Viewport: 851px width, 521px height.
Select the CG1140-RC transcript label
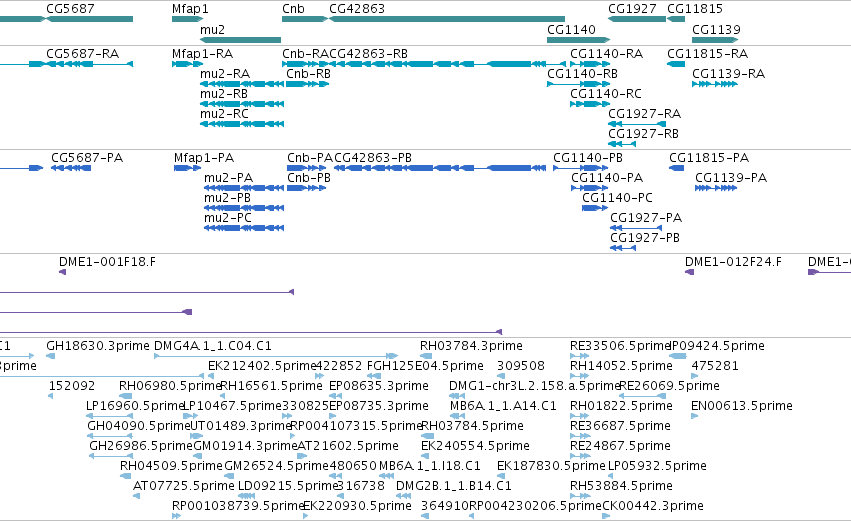click(x=606, y=94)
